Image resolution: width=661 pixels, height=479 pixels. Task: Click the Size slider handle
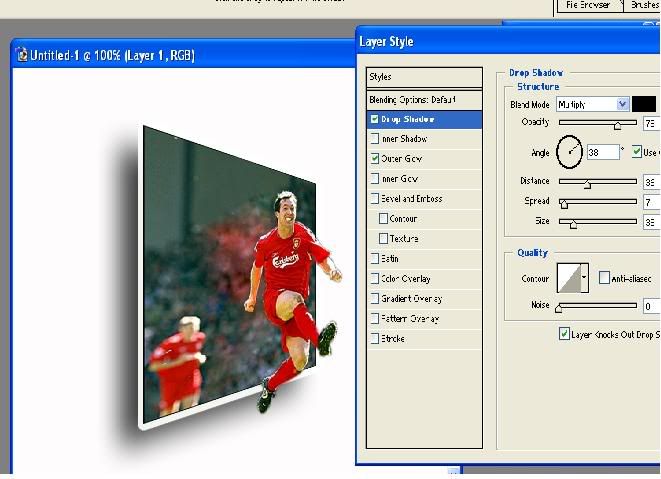tap(573, 224)
